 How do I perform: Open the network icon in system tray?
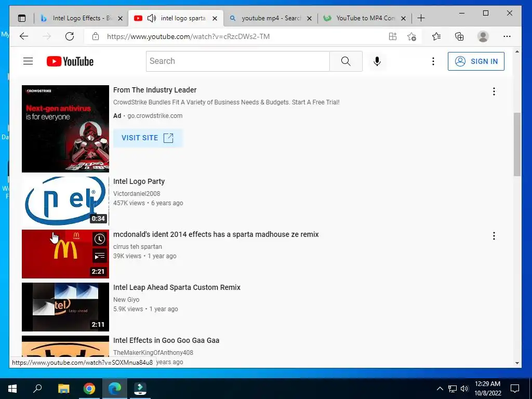453,389
